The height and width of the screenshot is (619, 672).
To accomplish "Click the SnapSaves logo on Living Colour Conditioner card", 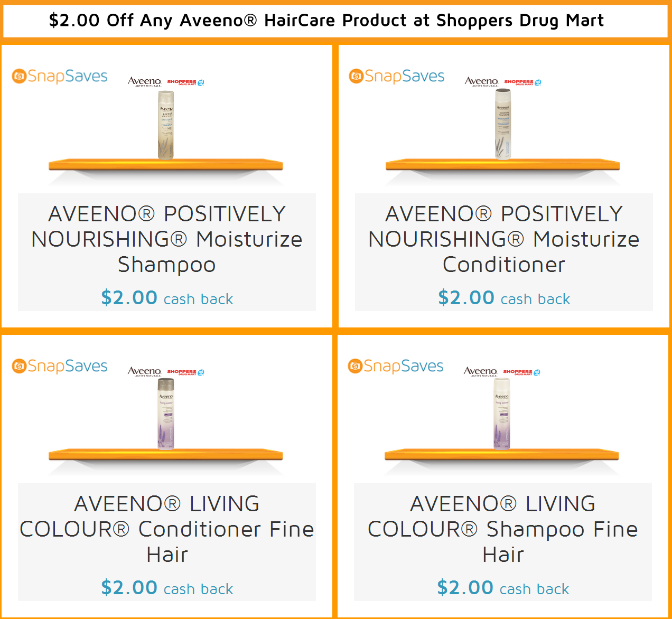I will click(60, 366).
